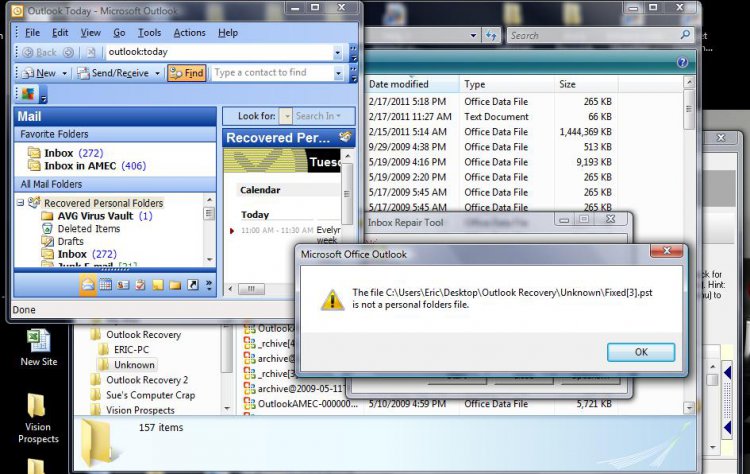Open the Vision Prospects desktop folder

click(x=38, y=418)
